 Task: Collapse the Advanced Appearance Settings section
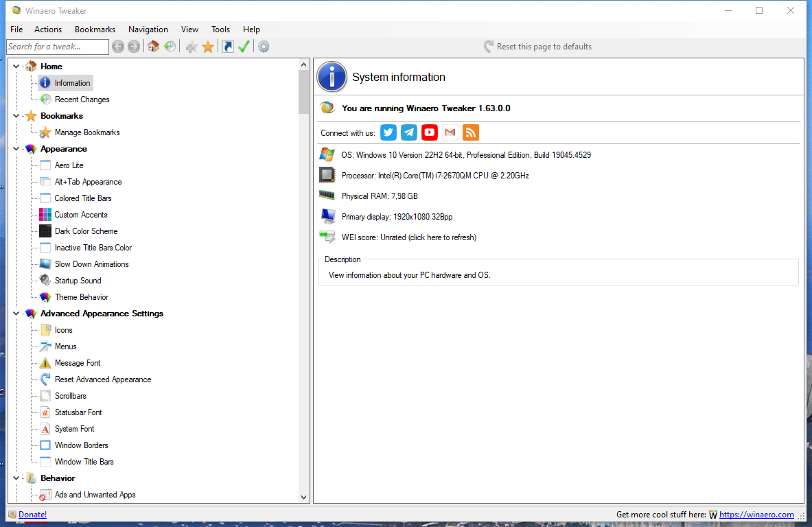16,314
